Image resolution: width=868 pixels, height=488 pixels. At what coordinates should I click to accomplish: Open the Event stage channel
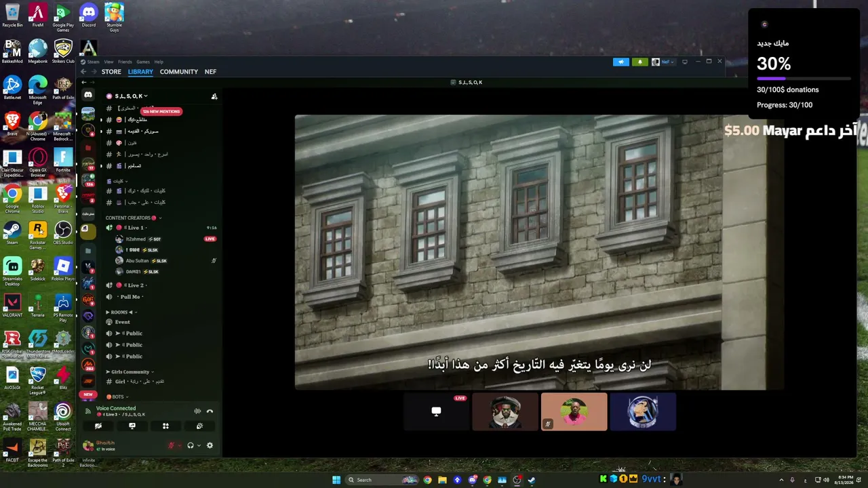click(161, 322)
